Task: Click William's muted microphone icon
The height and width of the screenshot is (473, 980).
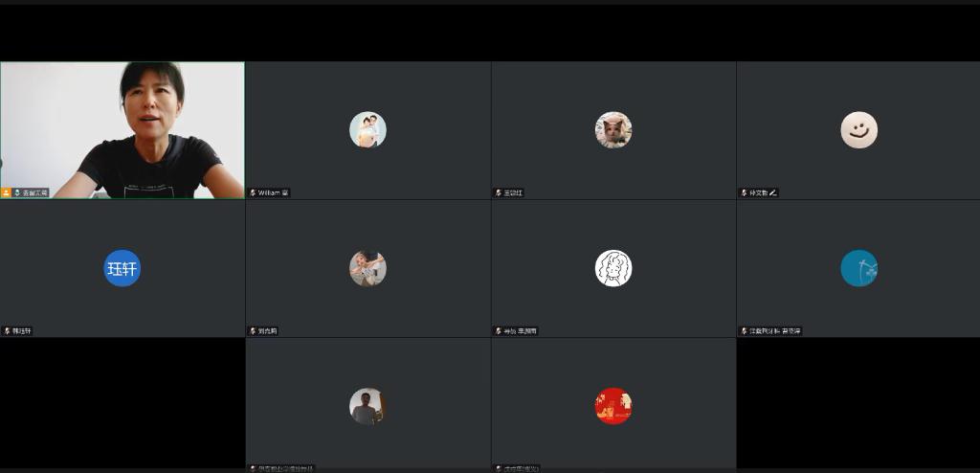Action: click(x=253, y=192)
